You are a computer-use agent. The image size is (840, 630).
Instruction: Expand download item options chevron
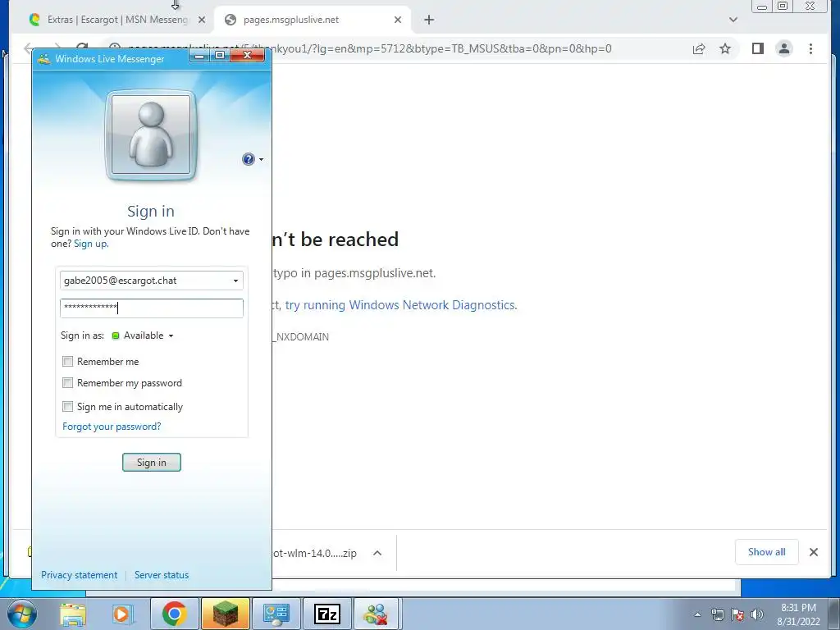click(377, 553)
